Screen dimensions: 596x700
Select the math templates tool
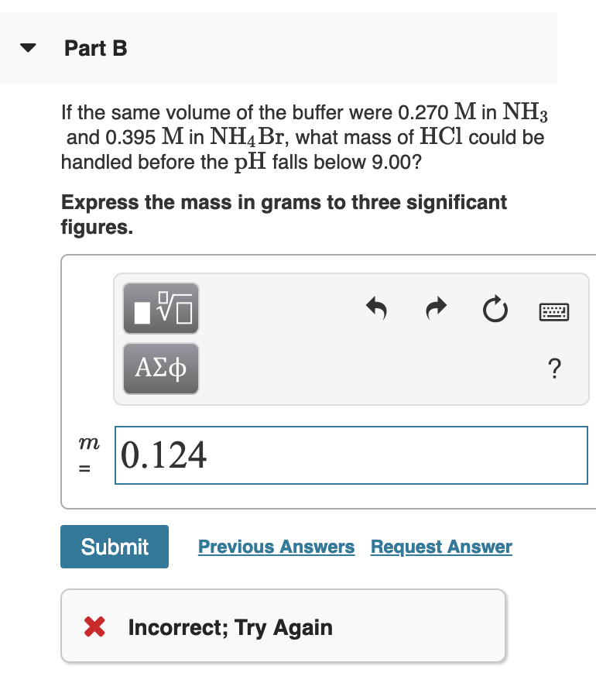pyautogui.click(x=160, y=308)
